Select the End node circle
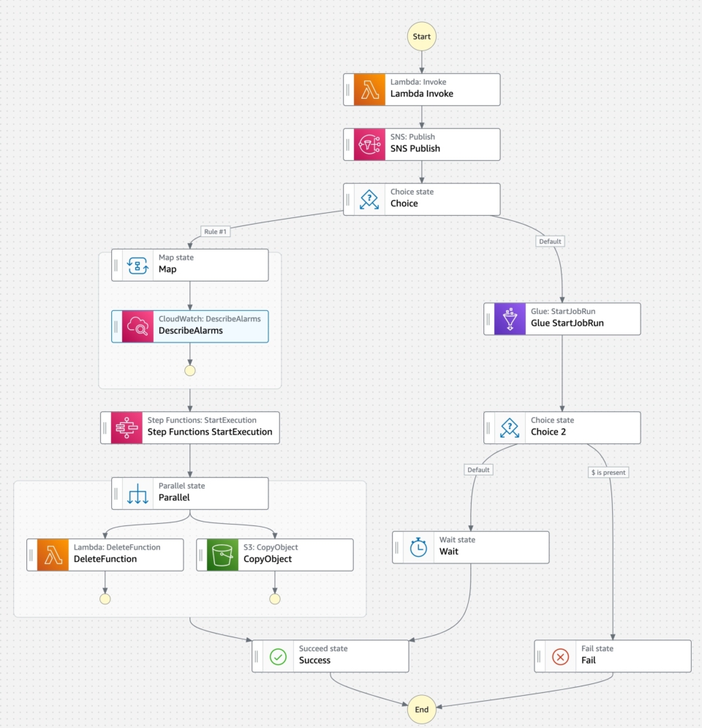The width and height of the screenshot is (702, 728). [422, 709]
